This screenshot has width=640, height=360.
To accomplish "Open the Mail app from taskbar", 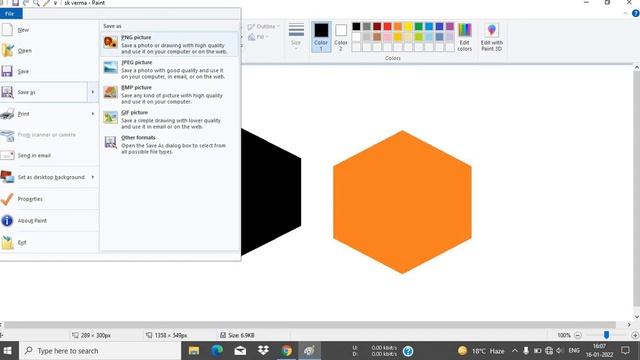I will coord(240,351).
